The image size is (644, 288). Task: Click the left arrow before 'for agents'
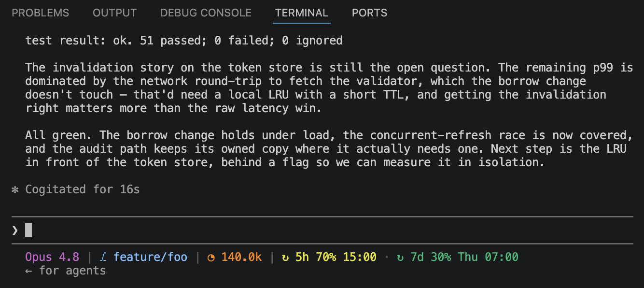[28, 271]
